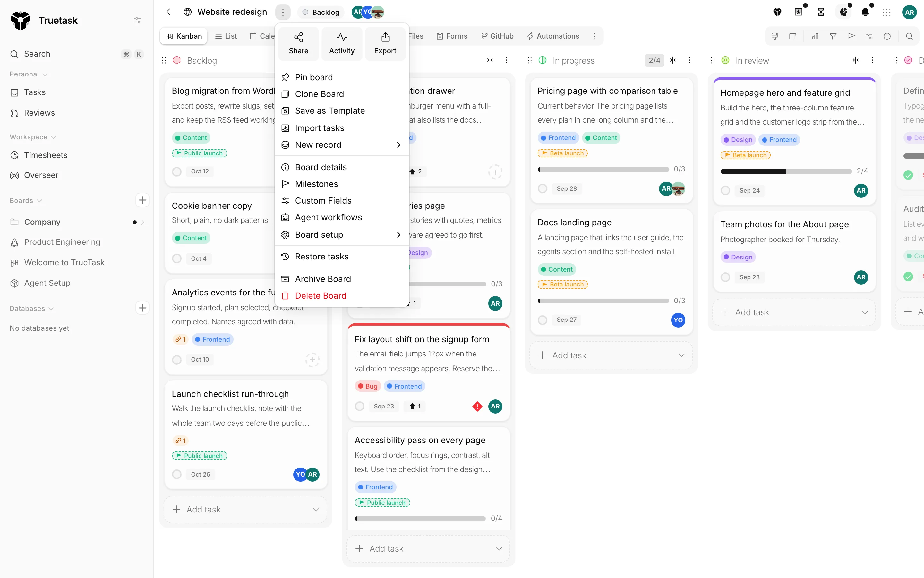Collapse the Workspace sidebar section
This screenshot has width=924, height=578.
coord(33,137)
